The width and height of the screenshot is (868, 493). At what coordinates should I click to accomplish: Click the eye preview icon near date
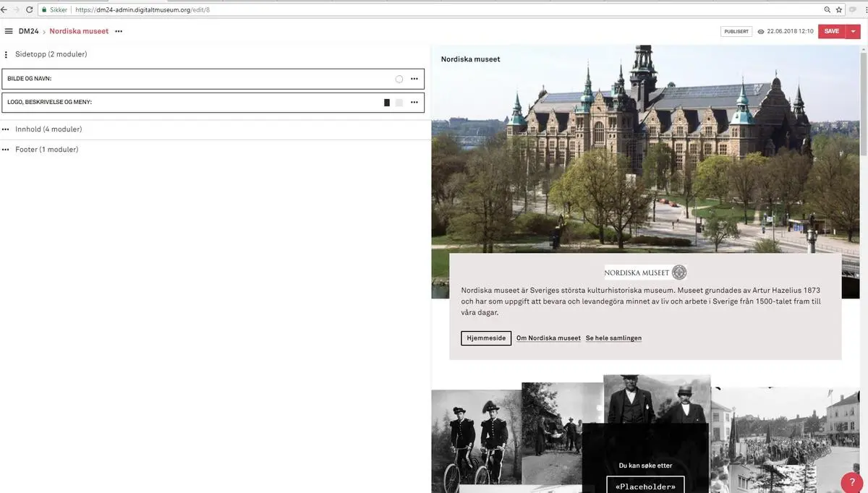tap(761, 32)
